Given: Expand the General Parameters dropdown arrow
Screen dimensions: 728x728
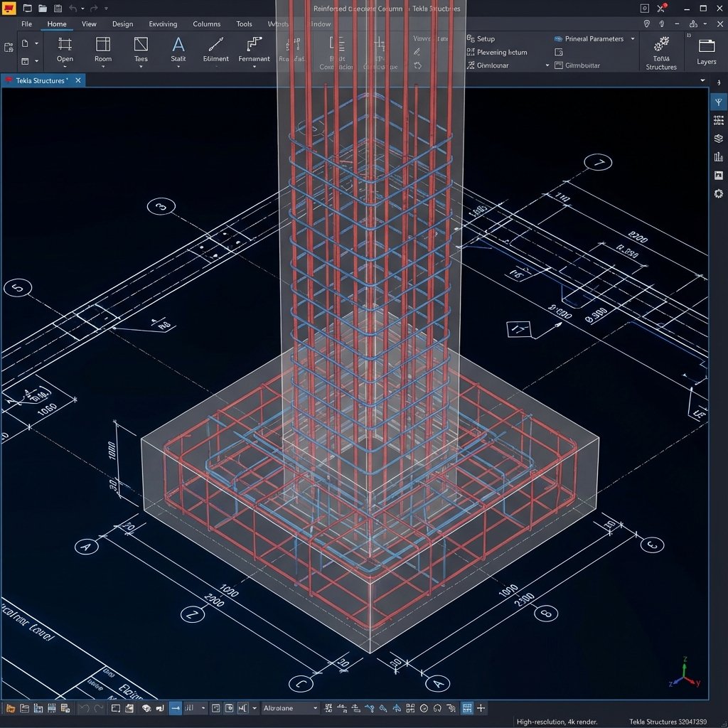Looking at the screenshot, I should tap(631, 38).
